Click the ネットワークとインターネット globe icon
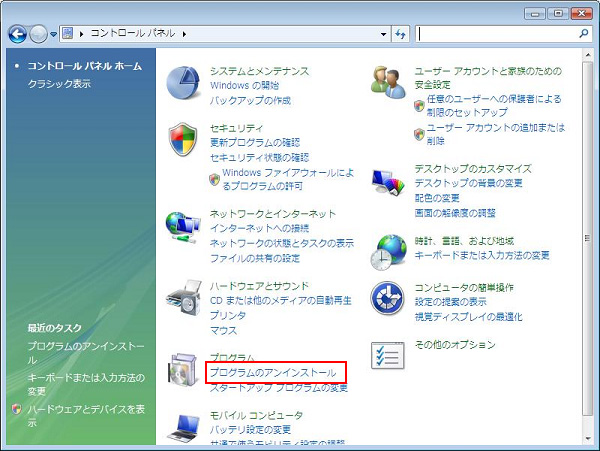 [183, 227]
